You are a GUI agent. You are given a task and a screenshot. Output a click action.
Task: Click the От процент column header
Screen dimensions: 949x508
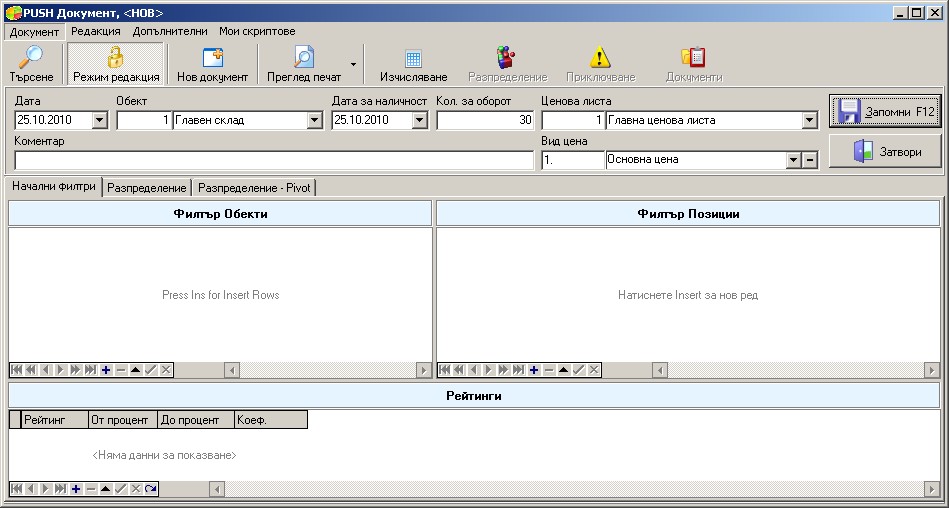[x=123, y=420]
